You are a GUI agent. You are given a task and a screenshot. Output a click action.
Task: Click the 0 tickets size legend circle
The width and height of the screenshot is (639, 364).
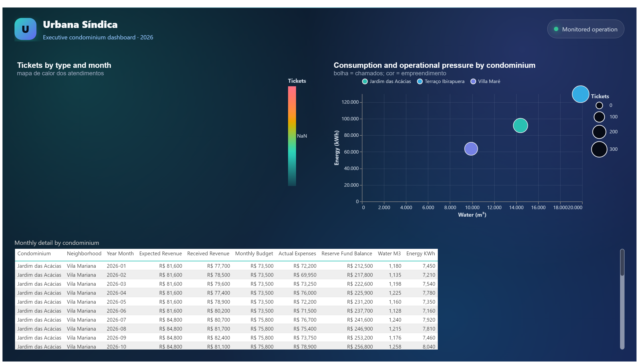click(x=599, y=105)
